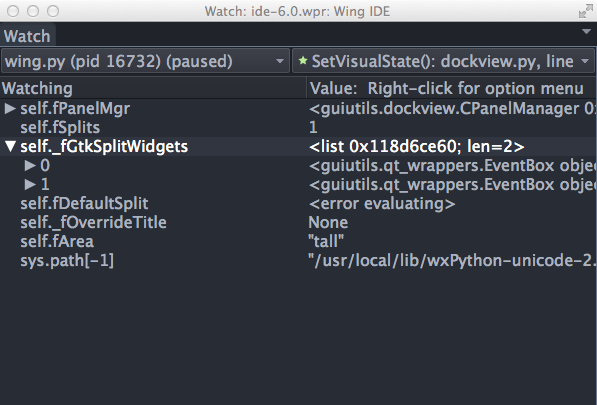Click the green star frame icon
The height and width of the screenshot is (405, 597).
click(x=303, y=61)
